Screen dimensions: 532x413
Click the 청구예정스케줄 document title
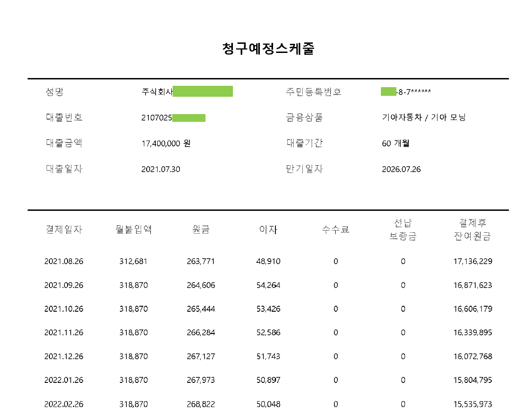[x=268, y=49]
